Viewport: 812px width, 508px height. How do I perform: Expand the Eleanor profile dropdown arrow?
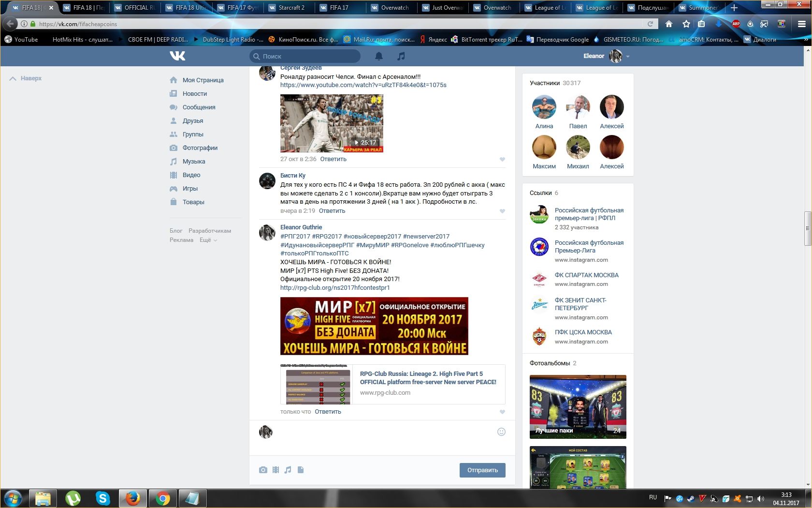pyautogui.click(x=628, y=57)
